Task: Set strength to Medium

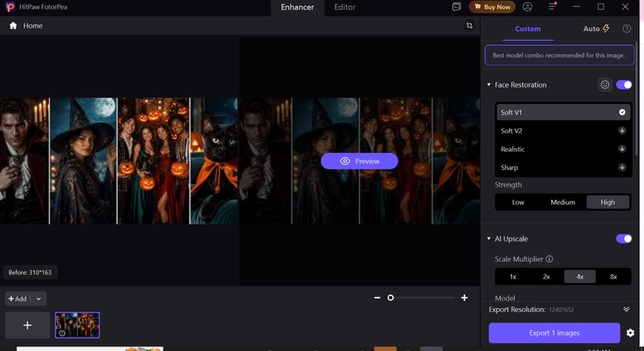Action: pyautogui.click(x=563, y=202)
